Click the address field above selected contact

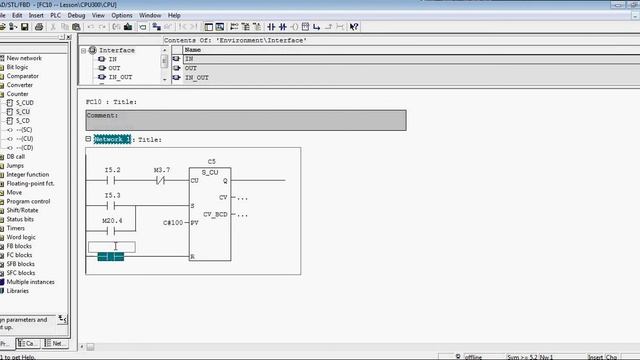tap(112, 247)
